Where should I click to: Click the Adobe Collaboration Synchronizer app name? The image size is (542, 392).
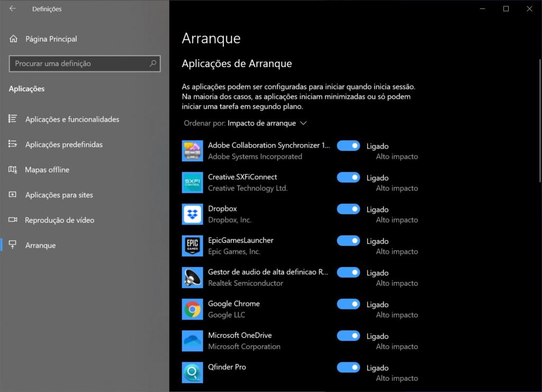[269, 145]
